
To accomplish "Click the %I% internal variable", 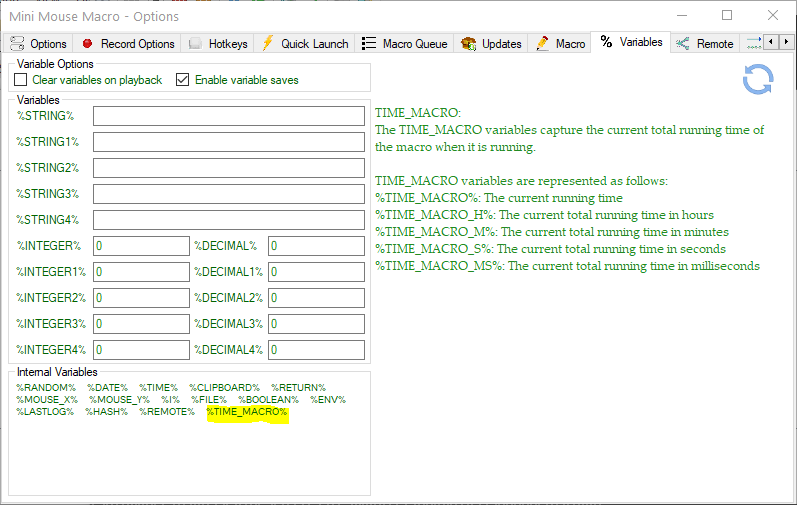I will 170,400.
